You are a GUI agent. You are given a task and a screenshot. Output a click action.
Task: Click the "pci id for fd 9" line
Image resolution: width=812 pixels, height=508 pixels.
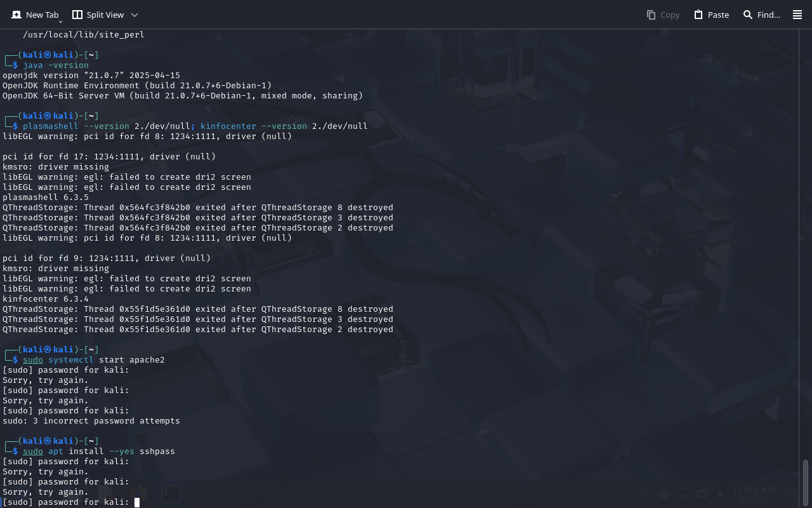tap(107, 258)
